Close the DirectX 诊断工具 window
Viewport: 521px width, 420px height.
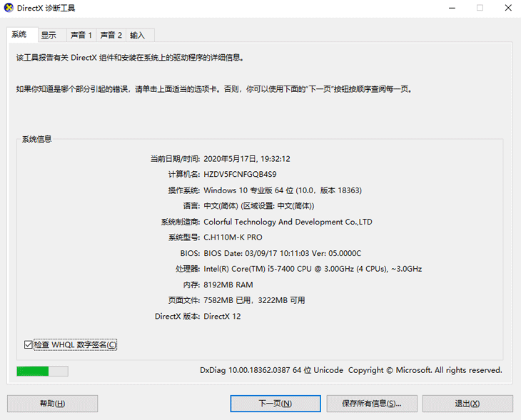(508, 8)
